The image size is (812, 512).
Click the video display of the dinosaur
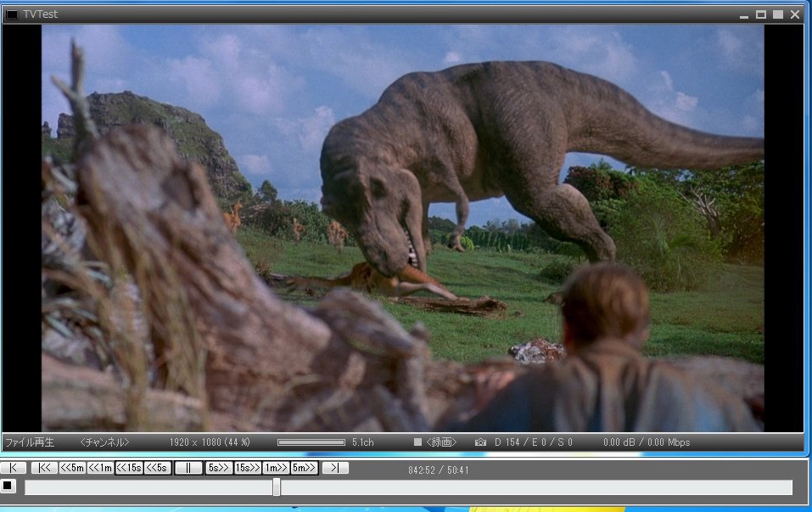pyautogui.click(x=402, y=228)
